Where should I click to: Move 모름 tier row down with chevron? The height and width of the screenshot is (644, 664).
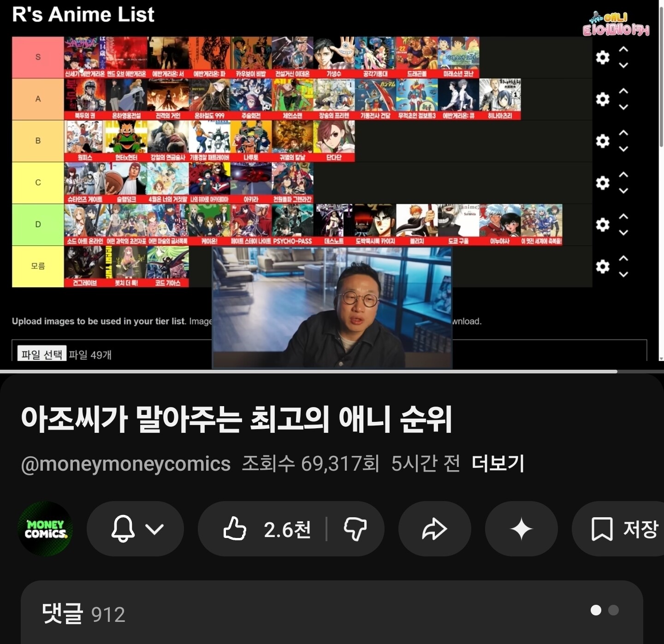pos(623,274)
